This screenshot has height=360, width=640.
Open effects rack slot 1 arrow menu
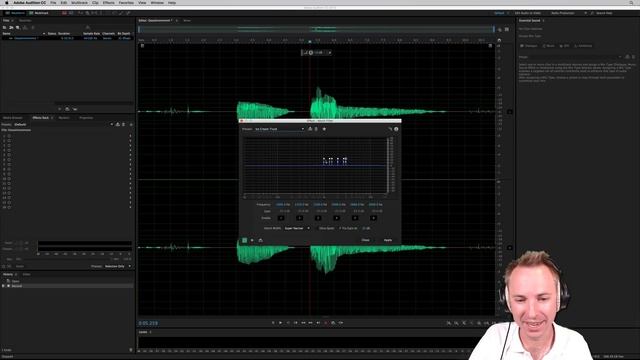pyautogui.click(x=131, y=136)
